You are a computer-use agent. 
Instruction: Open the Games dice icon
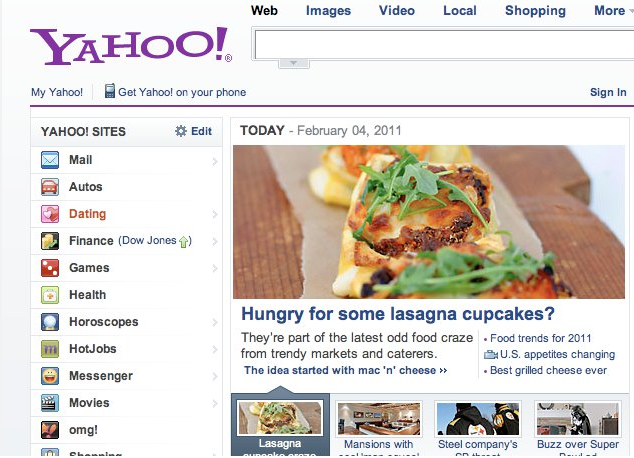(50, 268)
